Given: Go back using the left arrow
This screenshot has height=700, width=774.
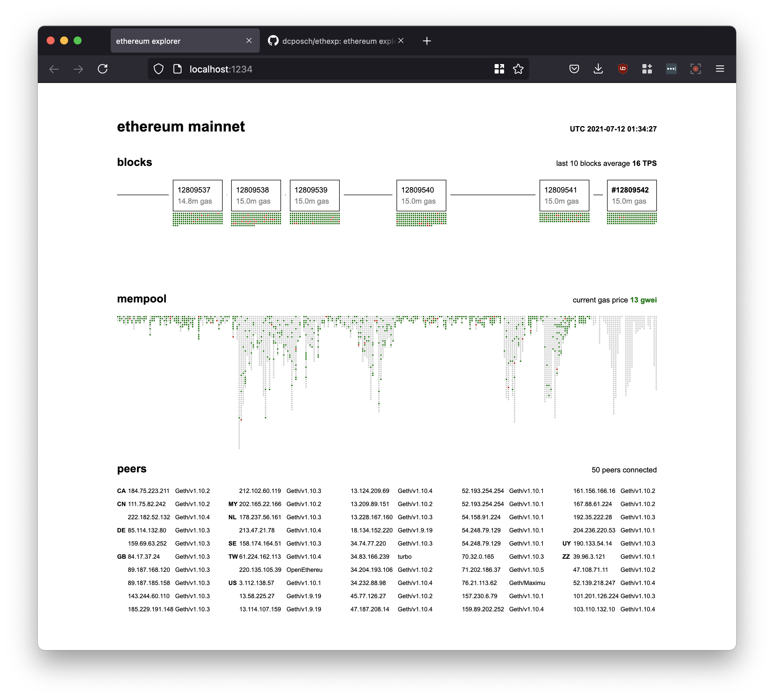Looking at the screenshot, I should (x=54, y=69).
